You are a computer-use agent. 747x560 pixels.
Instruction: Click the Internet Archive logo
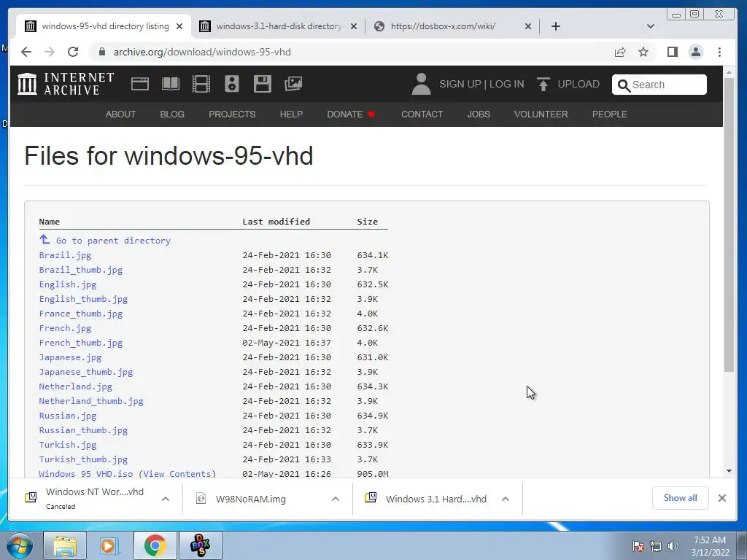[66, 84]
